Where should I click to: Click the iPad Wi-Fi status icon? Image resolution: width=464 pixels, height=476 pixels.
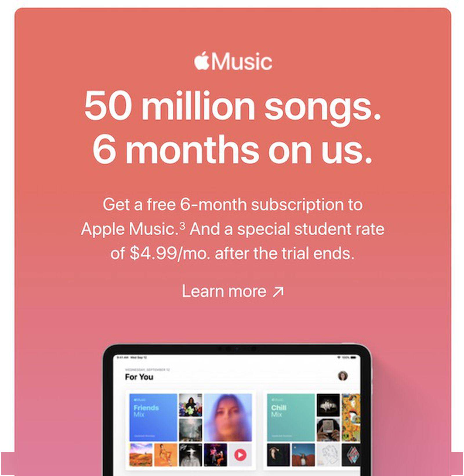(x=339, y=358)
